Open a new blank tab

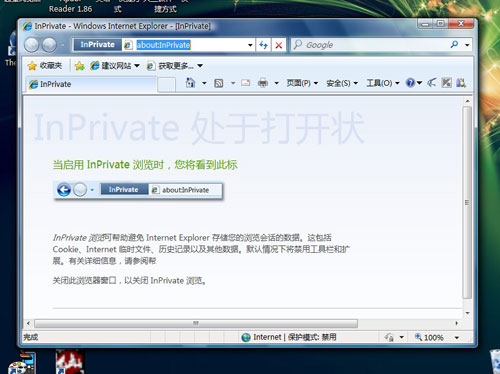pos(166,85)
